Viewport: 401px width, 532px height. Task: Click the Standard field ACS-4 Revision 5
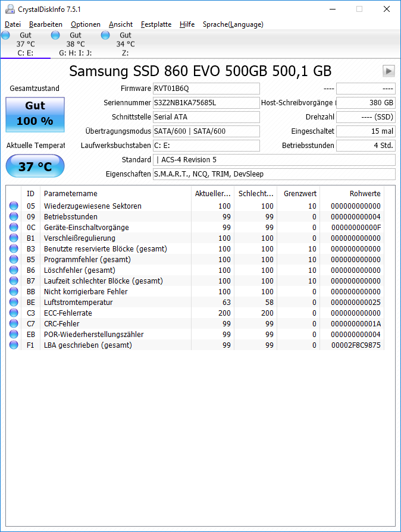[274, 160]
